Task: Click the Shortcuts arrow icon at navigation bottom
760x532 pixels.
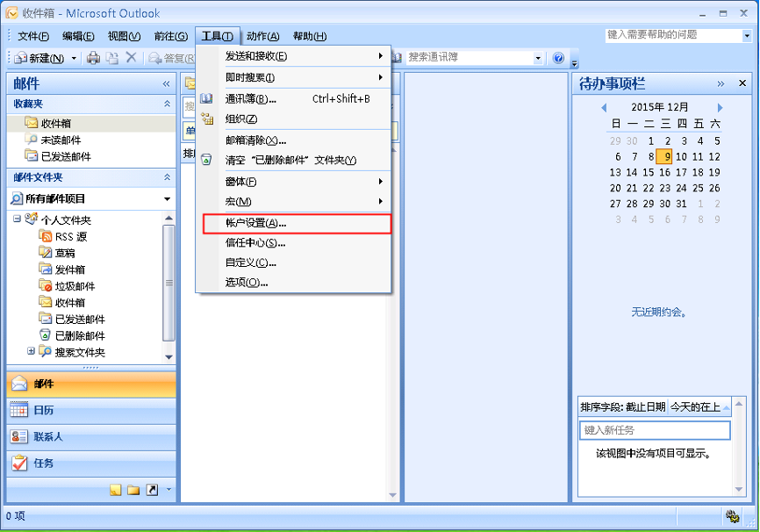Action: click(x=151, y=490)
